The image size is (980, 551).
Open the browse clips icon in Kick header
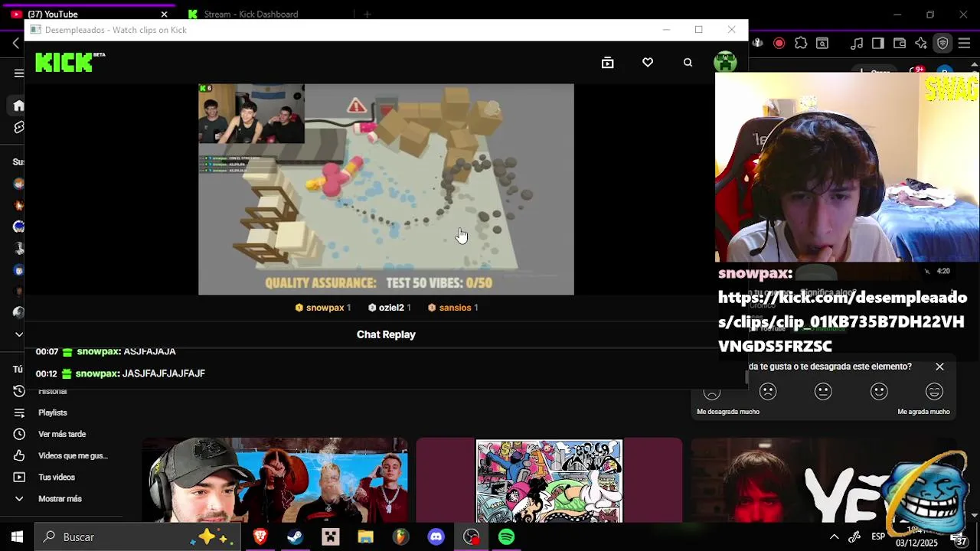pos(607,63)
